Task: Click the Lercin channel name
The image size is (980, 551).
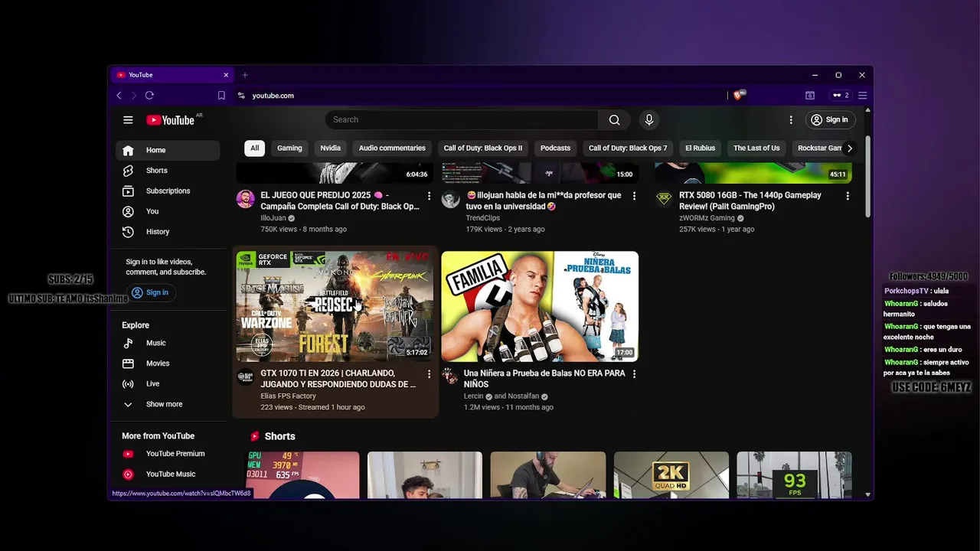Action: [474, 396]
